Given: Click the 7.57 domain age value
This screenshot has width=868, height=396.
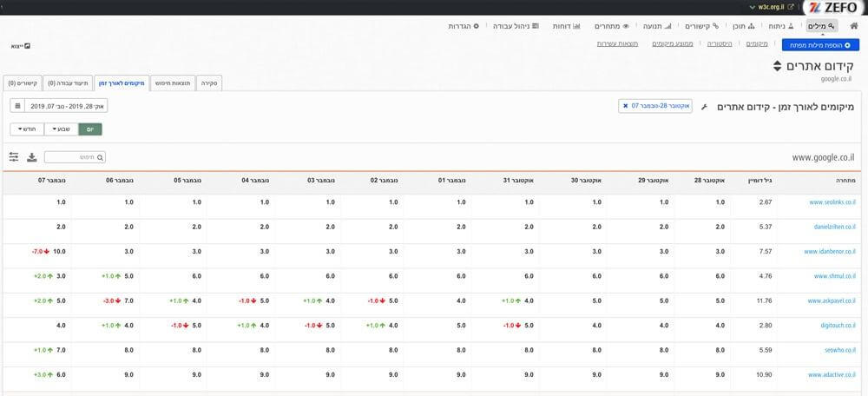Looking at the screenshot, I should pyautogui.click(x=766, y=252).
